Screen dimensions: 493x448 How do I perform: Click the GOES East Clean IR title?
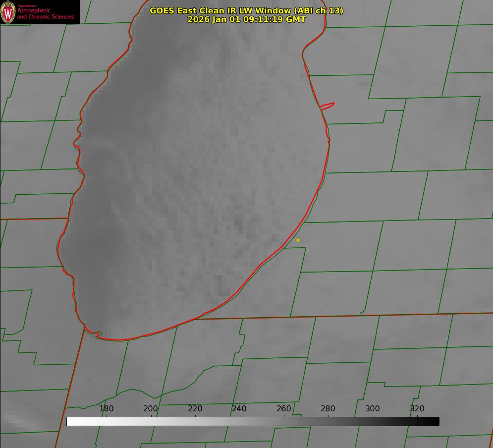[x=246, y=10]
